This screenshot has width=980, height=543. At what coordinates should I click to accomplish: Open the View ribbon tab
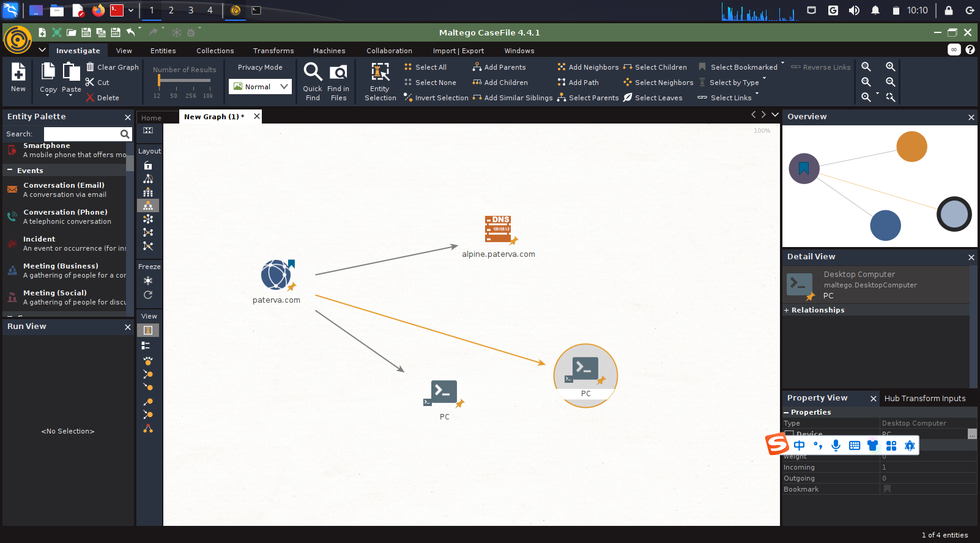pos(124,51)
